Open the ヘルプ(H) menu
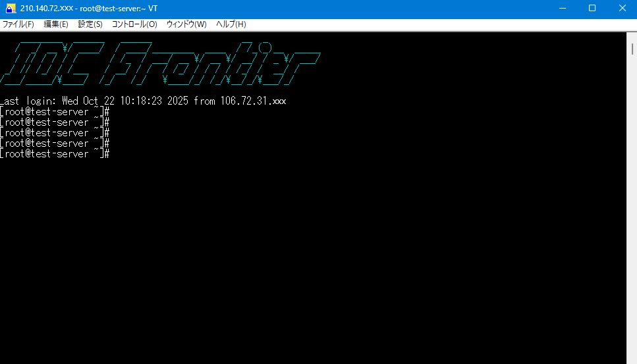 [231, 24]
